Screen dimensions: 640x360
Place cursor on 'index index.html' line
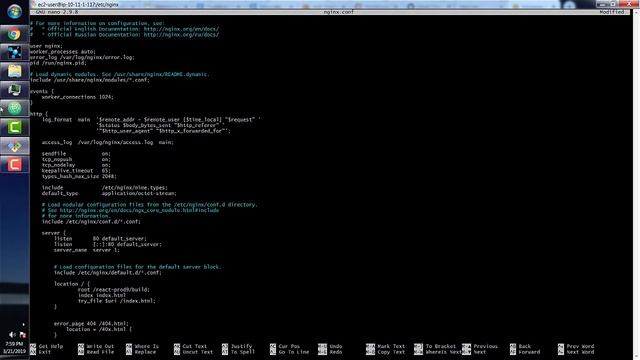click(102, 296)
